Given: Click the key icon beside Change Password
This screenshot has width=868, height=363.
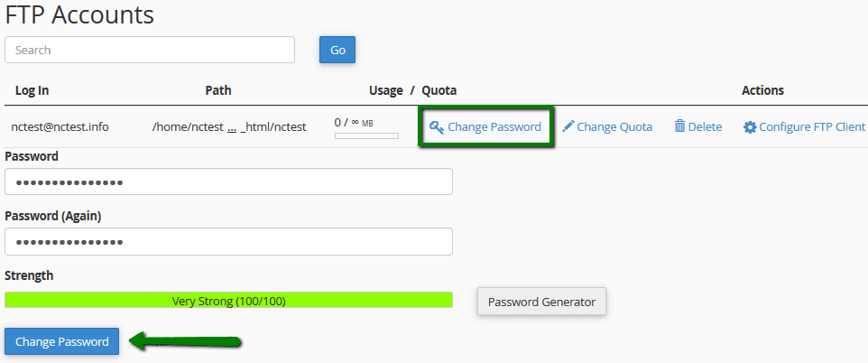Looking at the screenshot, I should click(437, 127).
